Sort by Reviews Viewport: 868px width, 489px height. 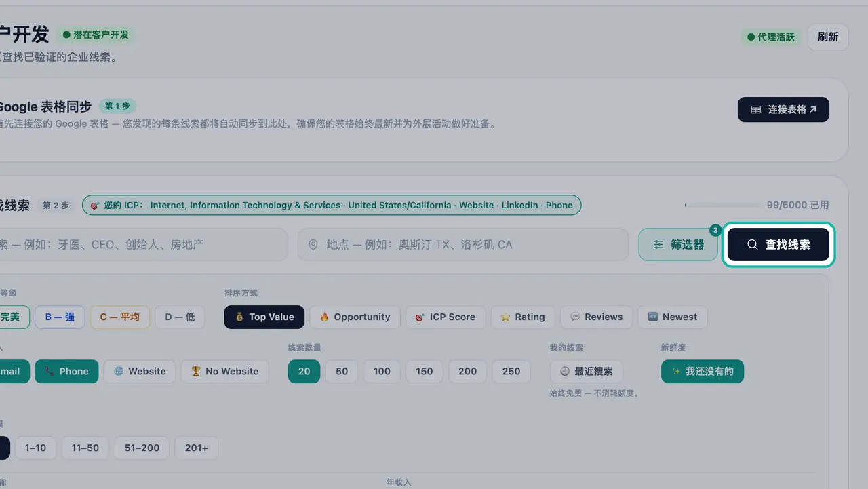(596, 317)
